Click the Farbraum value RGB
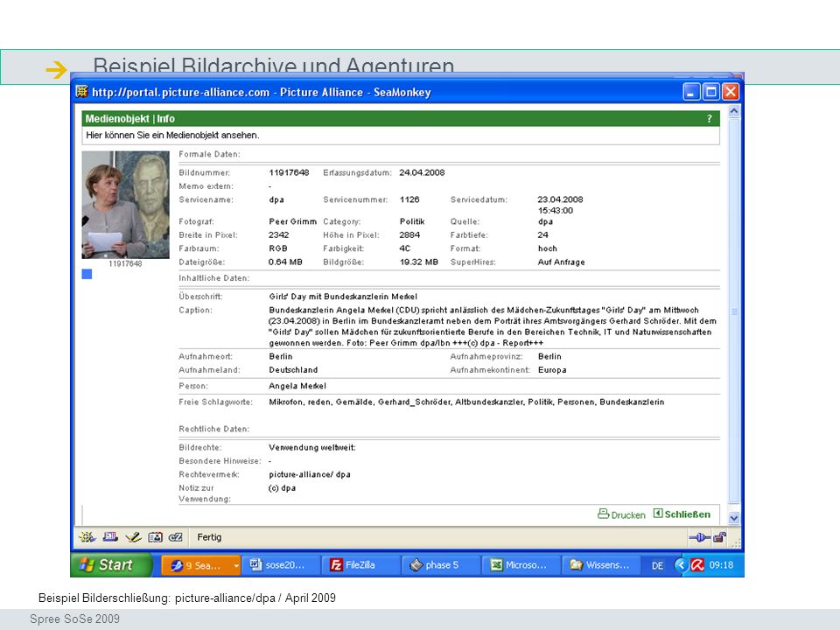The height and width of the screenshot is (630, 840). [x=278, y=248]
